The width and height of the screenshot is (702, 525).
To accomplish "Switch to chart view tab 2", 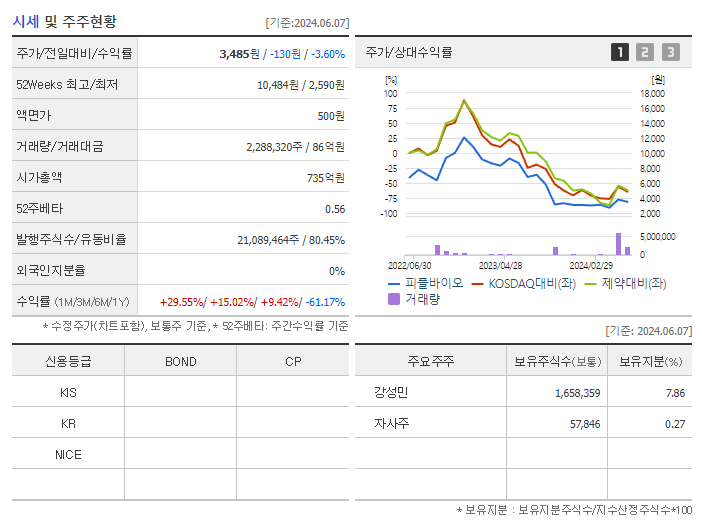I will [645, 52].
